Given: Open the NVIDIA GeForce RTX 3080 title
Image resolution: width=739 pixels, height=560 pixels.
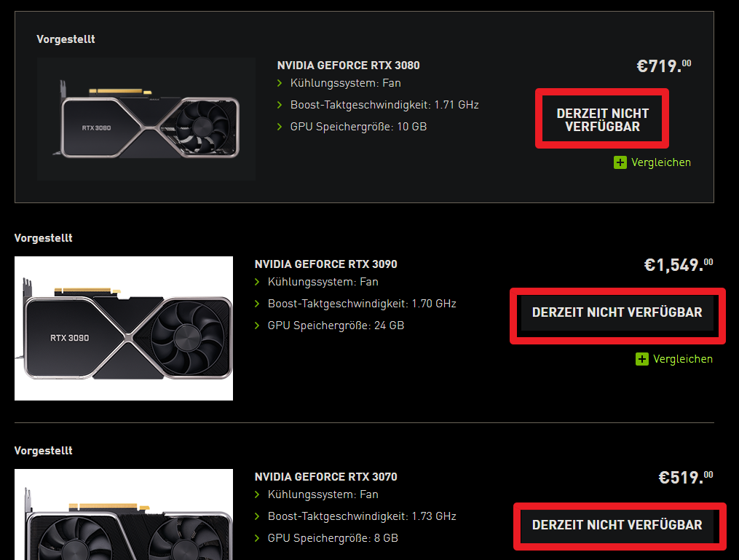Looking at the screenshot, I should 348,66.
